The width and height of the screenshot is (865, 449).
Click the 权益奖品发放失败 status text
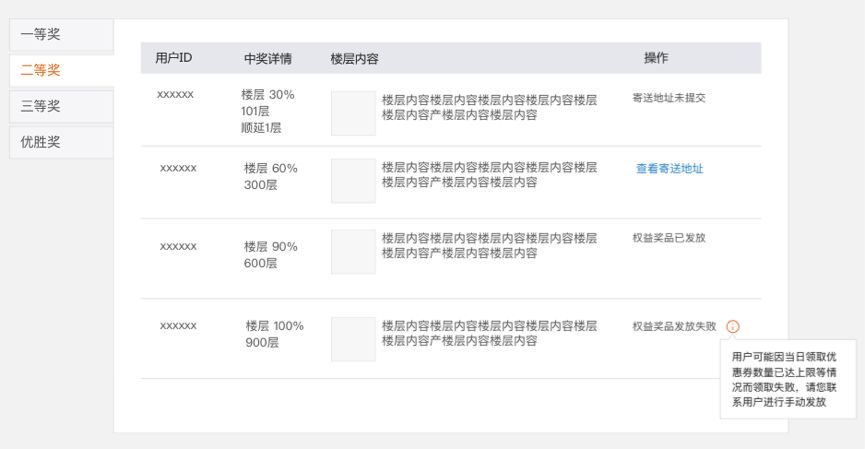click(x=674, y=327)
